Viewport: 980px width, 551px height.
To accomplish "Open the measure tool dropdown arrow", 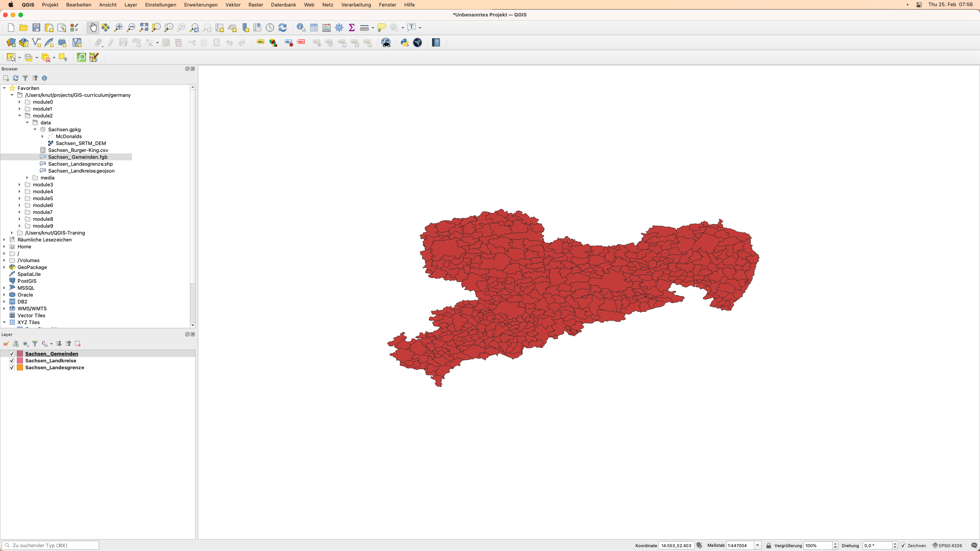I will 373,28.
